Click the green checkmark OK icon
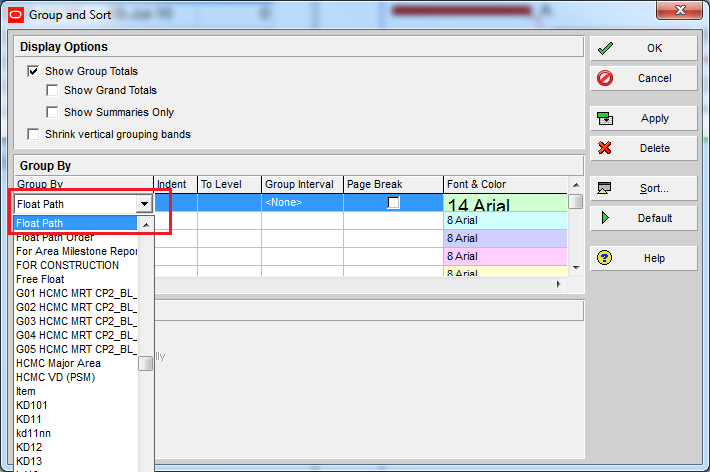710x472 pixels. point(605,48)
